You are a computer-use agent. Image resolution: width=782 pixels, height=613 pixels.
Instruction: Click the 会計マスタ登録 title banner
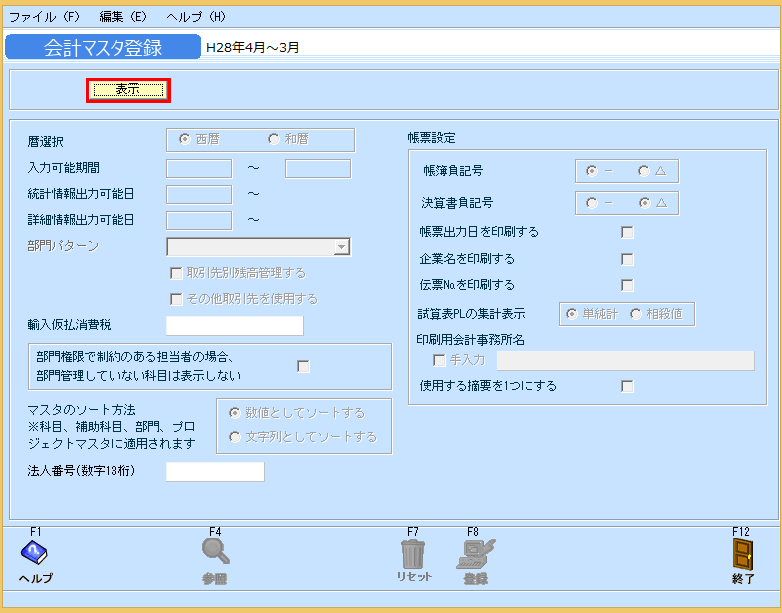(x=103, y=47)
